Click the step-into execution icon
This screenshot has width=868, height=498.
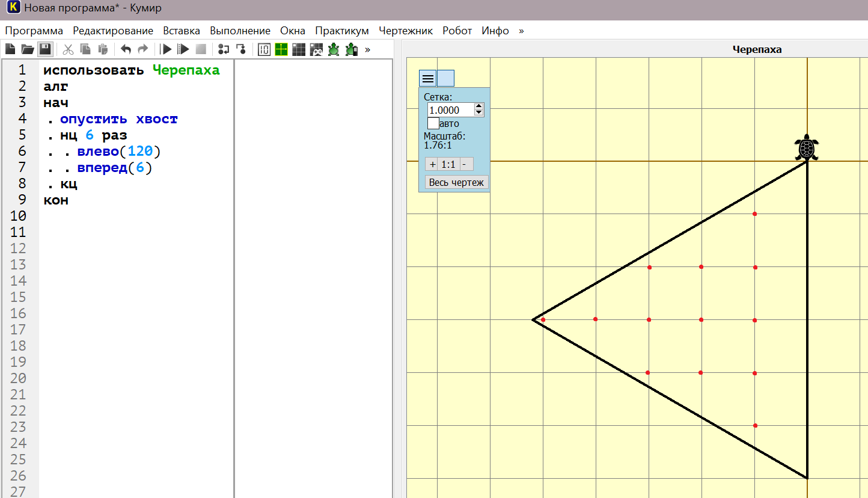[240, 49]
